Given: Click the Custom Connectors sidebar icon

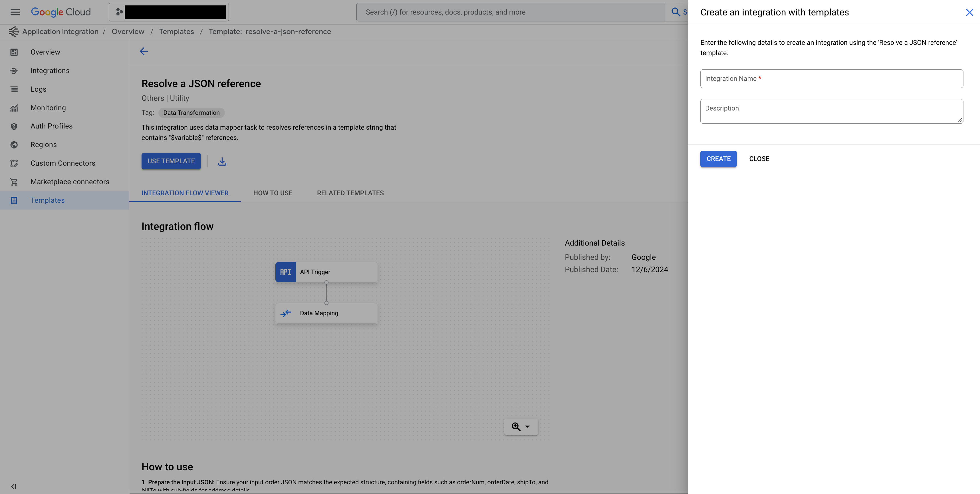Looking at the screenshot, I should (x=14, y=163).
